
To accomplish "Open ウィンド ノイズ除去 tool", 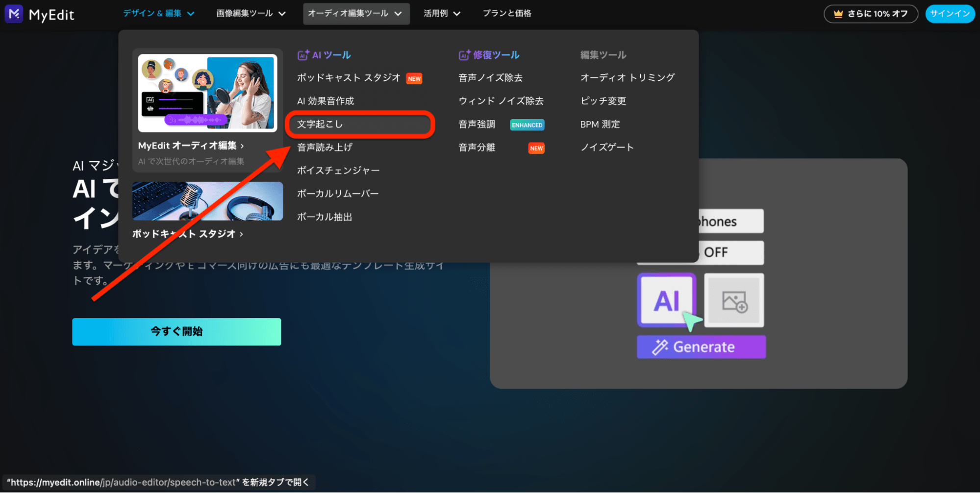I will (x=501, y=101).
